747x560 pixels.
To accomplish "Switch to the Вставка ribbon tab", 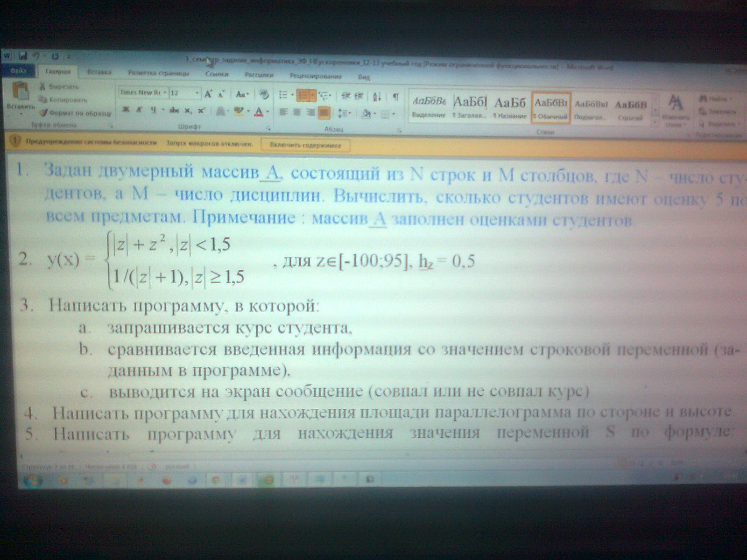I will [x=99, y=72].
